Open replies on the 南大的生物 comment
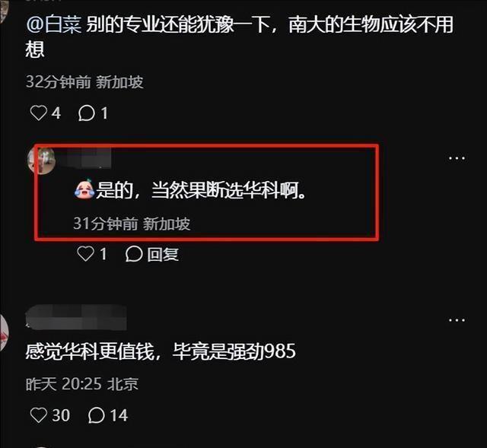The image size is (487, 448). 87,113
